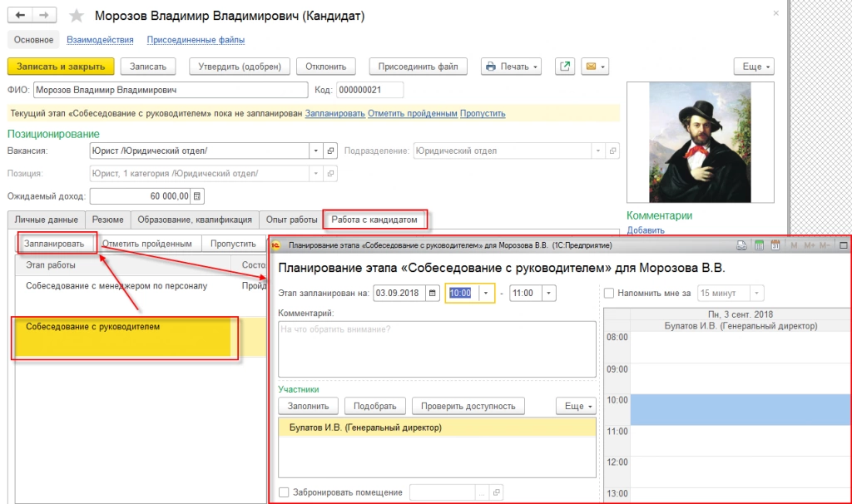
Task: Click the Запланировать button on the tab toolbar
Action: pos(54,244)
